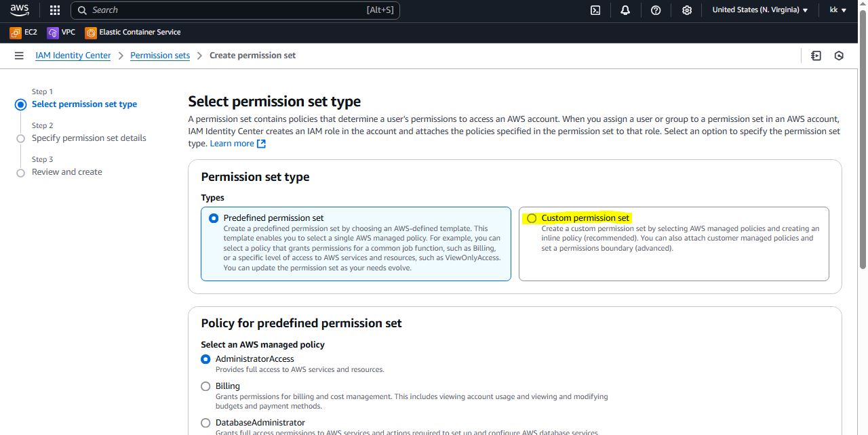Open the EC2 shortcut in the favorites bar
The image size is (868, 435).
pyautogui.click(x=24, y=32)
